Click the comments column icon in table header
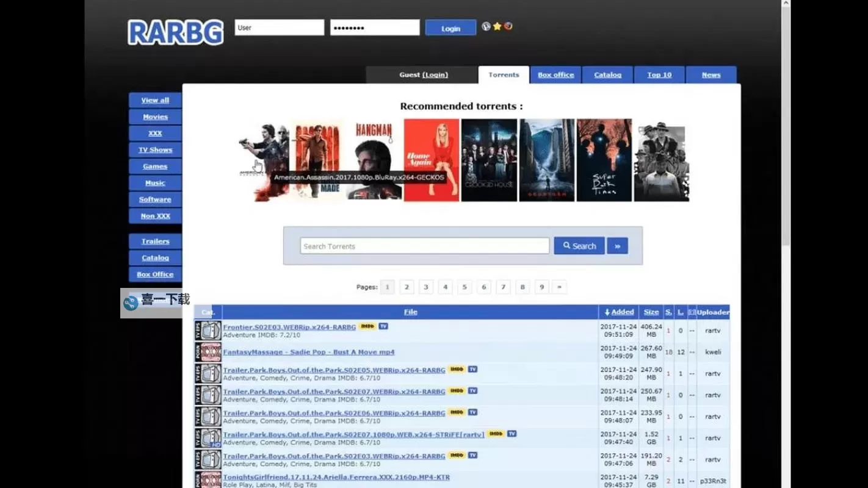 [x=692, y=312]
